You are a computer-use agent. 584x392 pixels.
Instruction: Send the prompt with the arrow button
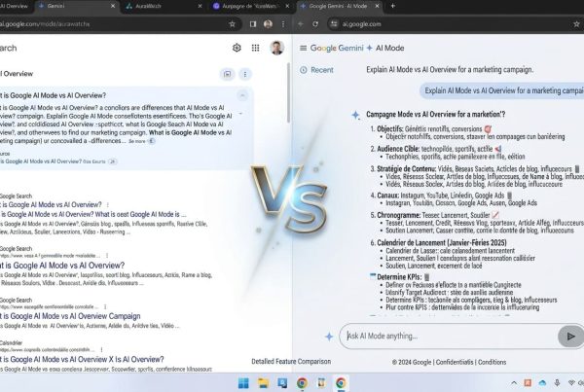pos(570,337)
